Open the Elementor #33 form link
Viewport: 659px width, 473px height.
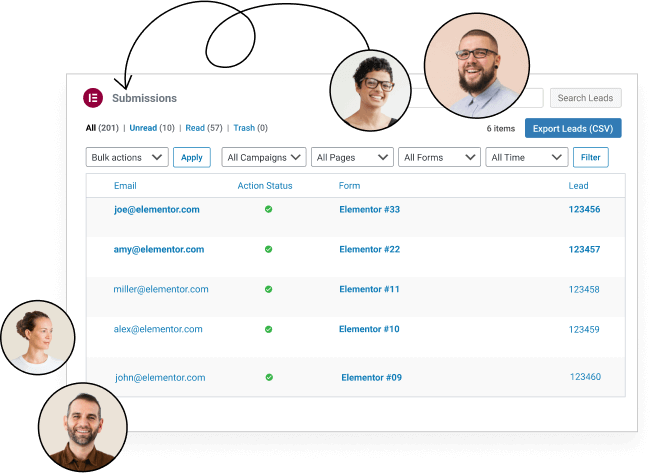pyautogui.click(x=369, y=209)
